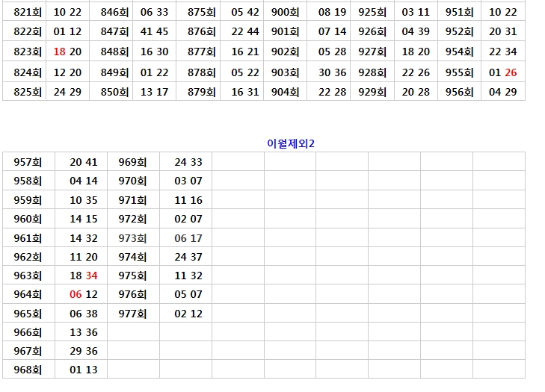Select the 968회 cell in the last row
This screenshot has width=545, height=392.
(28, 370)
